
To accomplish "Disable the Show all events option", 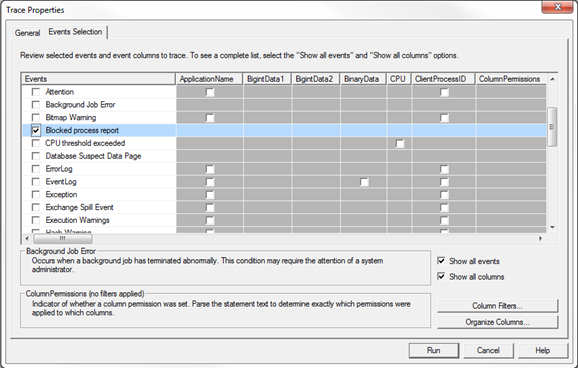I will [x=441, y=261].
